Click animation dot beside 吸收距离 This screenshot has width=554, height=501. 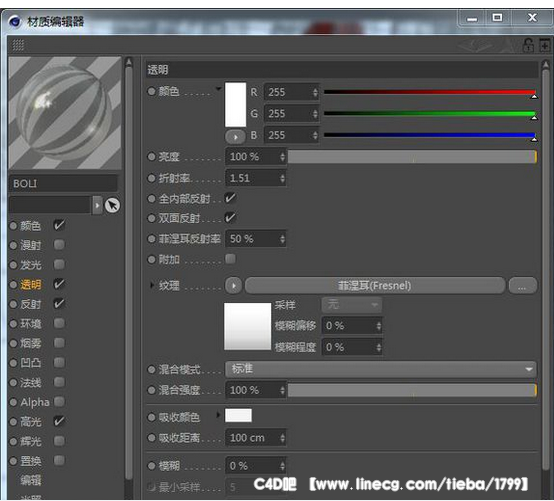point(152,438)
